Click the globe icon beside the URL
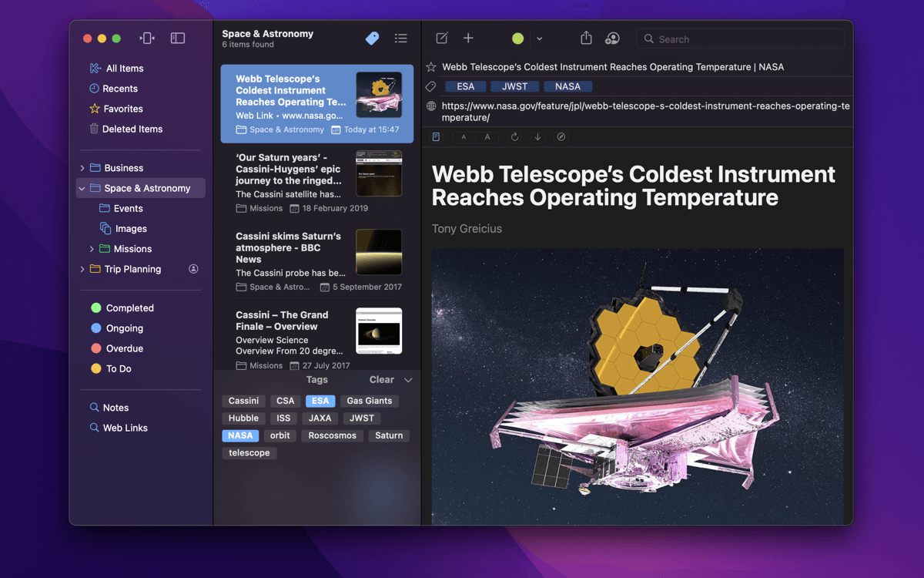This screenshot has width=924, height=578. click(x=431, y=106)
